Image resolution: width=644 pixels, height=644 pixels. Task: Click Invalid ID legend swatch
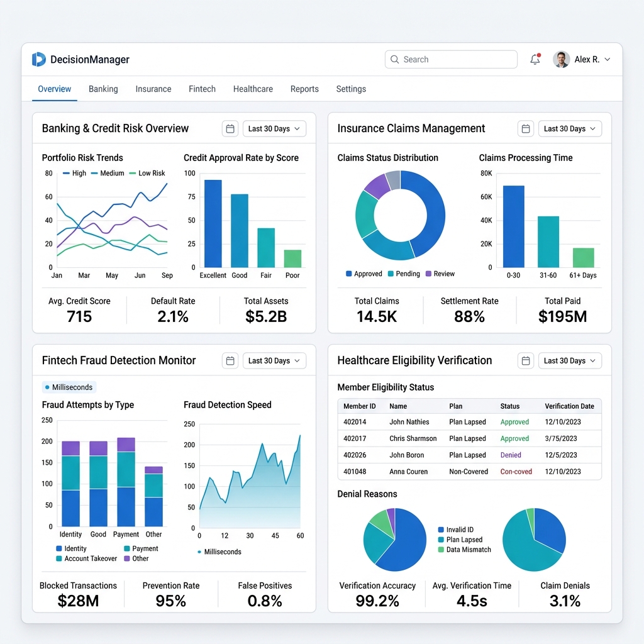tap(441, 530)
